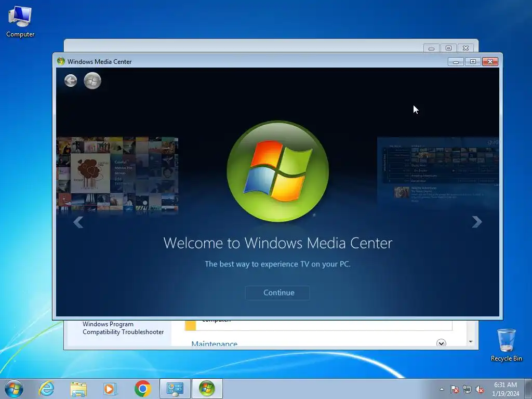Minimize the background window behind Media Center
Screen dimensions: 532x399
431,48
